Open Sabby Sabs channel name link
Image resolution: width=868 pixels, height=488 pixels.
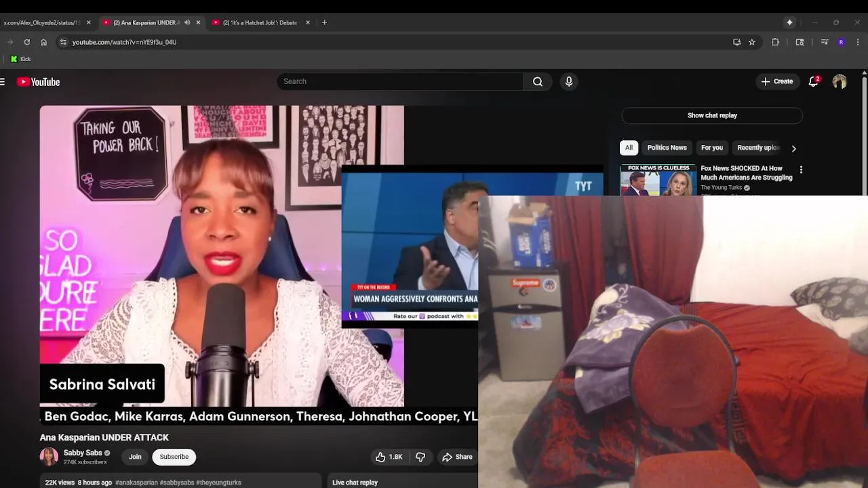click(83, 453)
